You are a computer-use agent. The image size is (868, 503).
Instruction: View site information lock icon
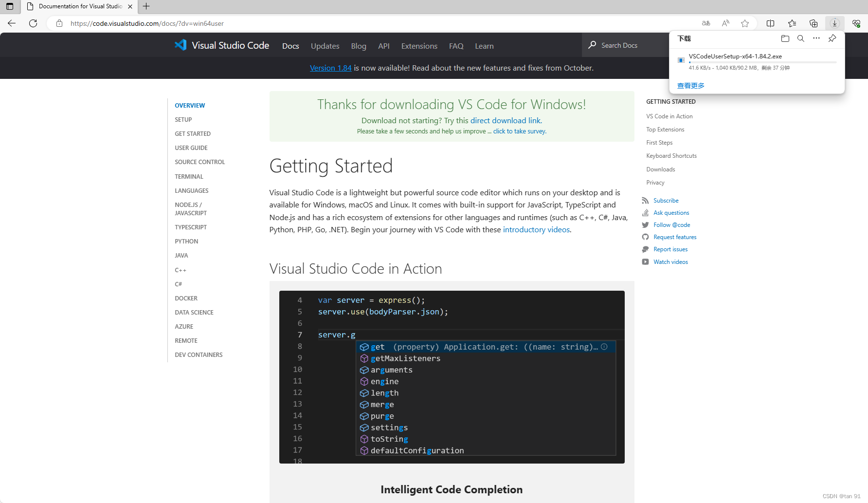[x=59, y=23]
